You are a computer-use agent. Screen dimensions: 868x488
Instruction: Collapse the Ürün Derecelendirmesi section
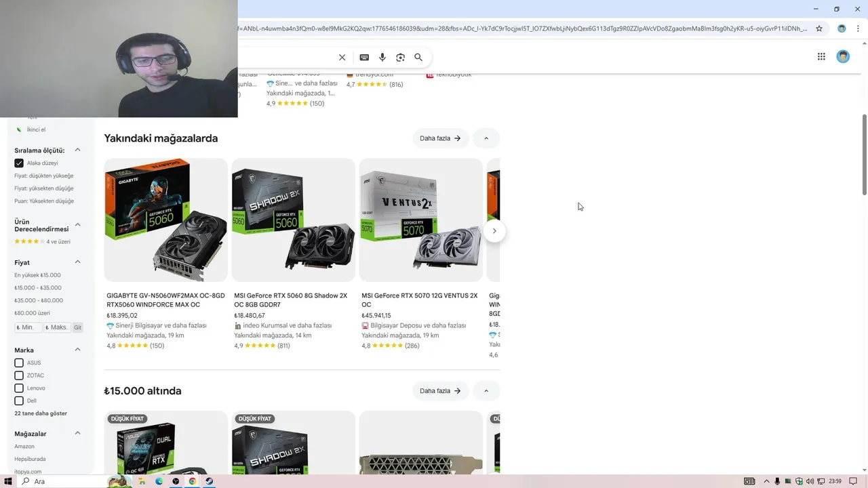tap(77, 224)
